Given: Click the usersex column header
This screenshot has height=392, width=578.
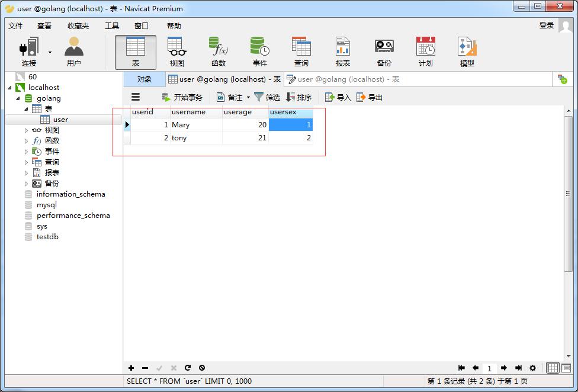Looking at the screenshot, I should 291,112.
